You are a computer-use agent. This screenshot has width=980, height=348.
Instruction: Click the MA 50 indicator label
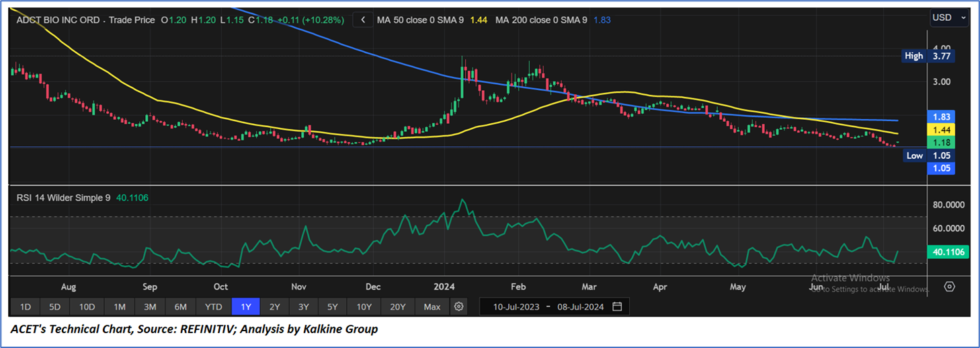[420, 20]
